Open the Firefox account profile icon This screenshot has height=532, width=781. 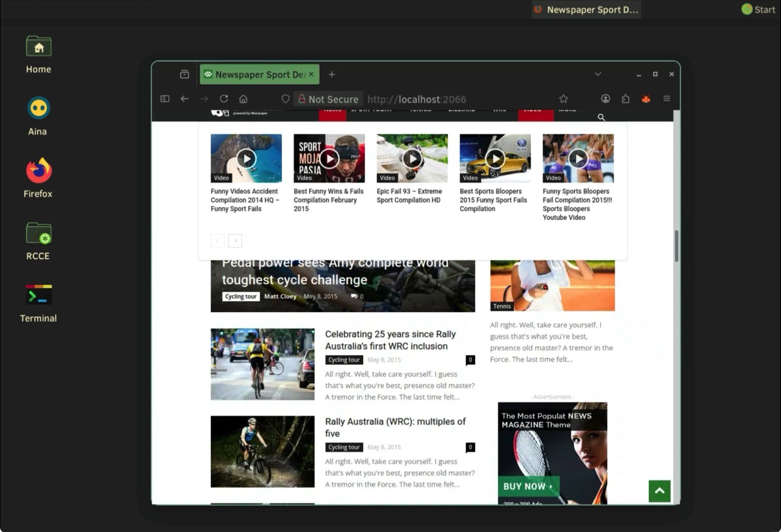click(x=605, y=99)
